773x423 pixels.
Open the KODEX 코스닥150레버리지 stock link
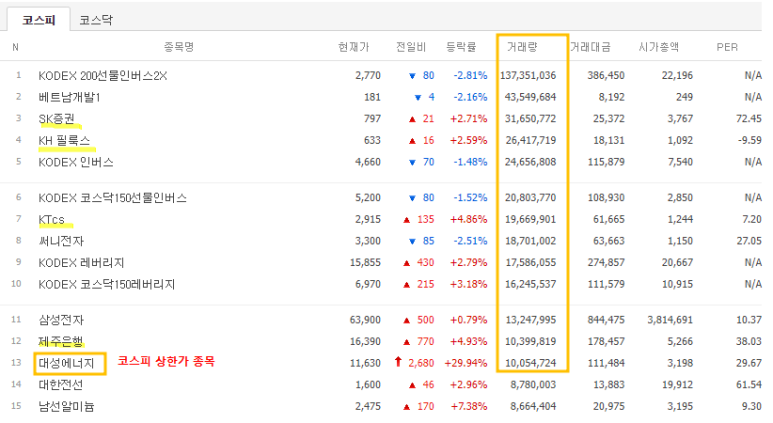tap(107, 284)
